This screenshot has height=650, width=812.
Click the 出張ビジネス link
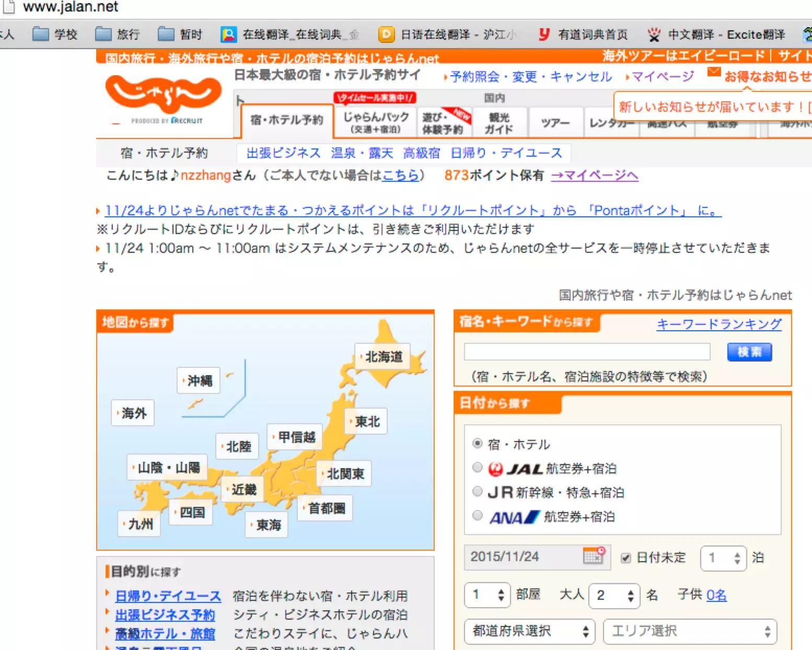tap(284, 153)
